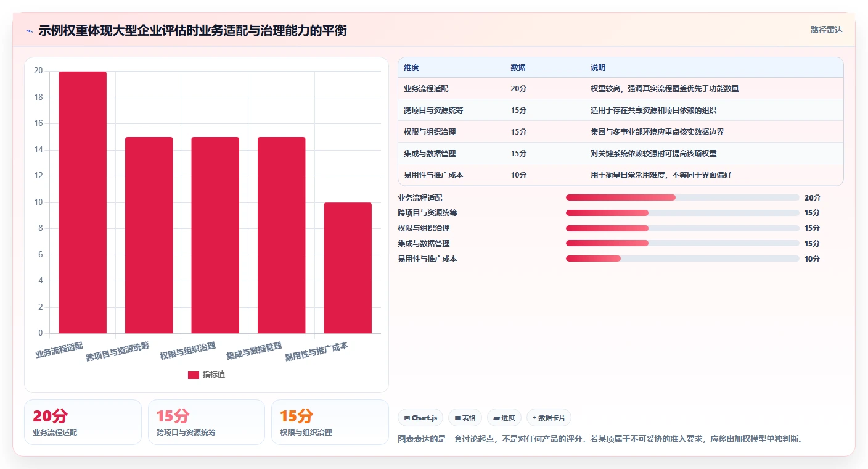Click the 集成与数据管理 15分 progress bar
Viewport: 868px width, 469px height.
click(x=682, y=243)
